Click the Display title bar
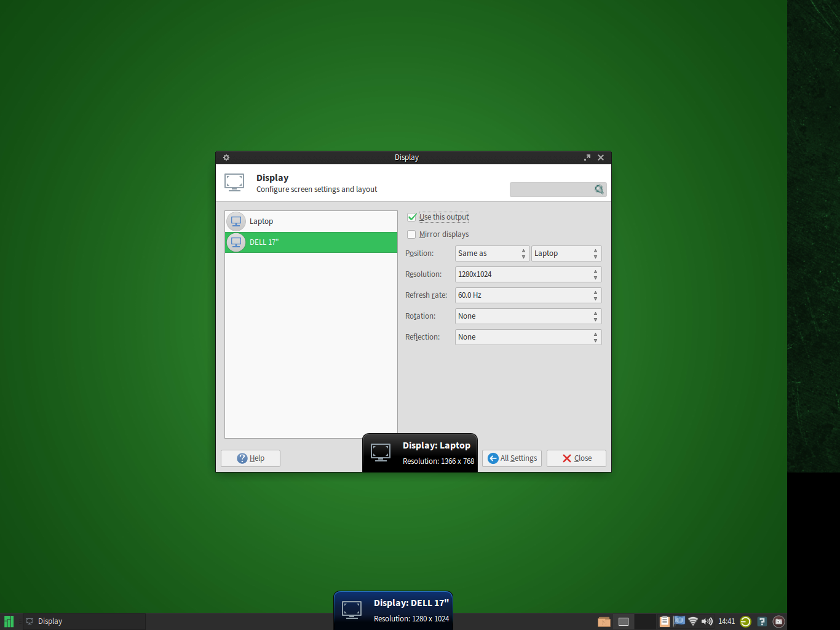This screenshot has width=840, height=630. pos(406,157)
